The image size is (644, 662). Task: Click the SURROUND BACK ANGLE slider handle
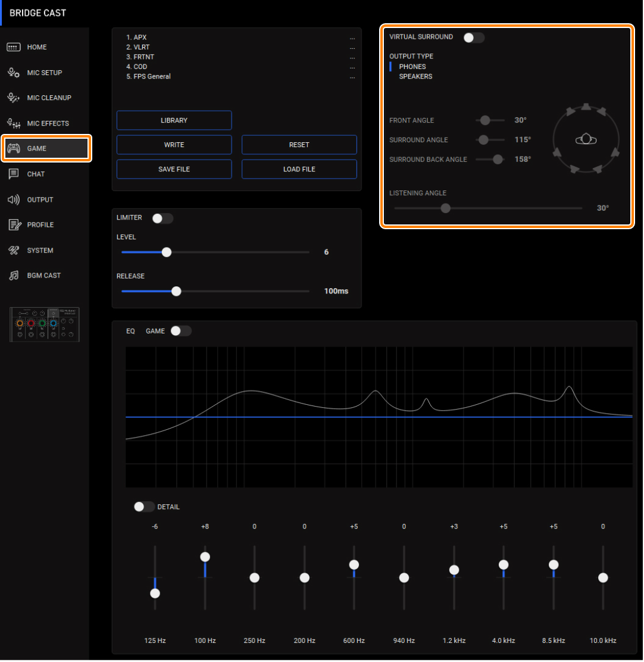[x=498, y=159]
